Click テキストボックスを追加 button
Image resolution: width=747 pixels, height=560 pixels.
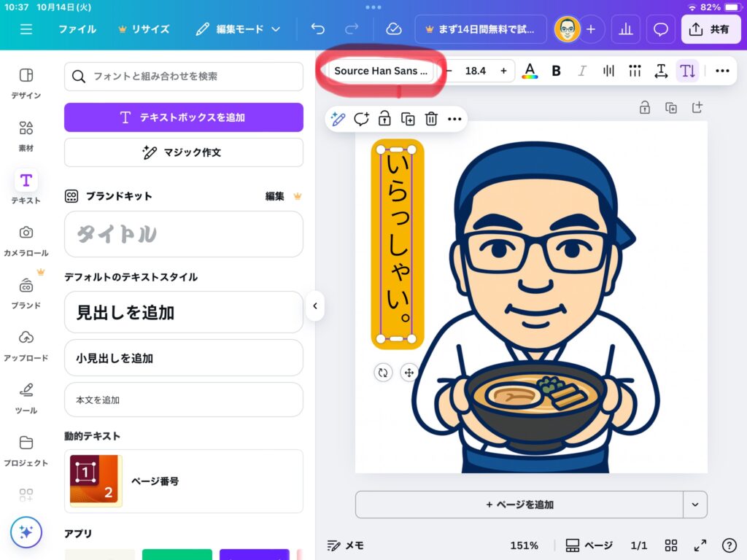(184, 117)
